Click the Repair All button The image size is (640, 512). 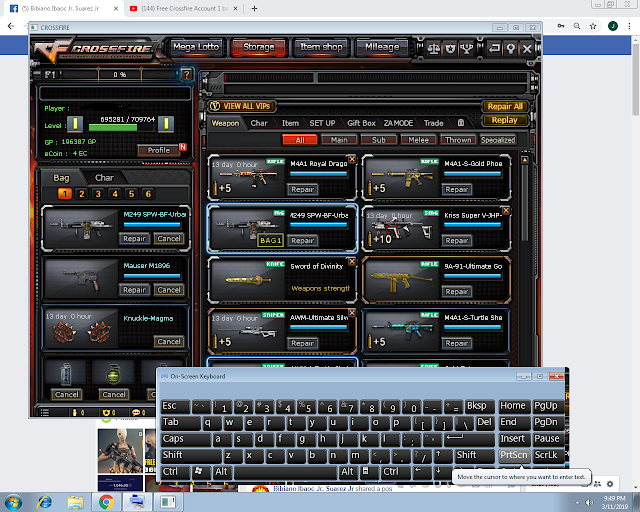[x=505, y=107]
